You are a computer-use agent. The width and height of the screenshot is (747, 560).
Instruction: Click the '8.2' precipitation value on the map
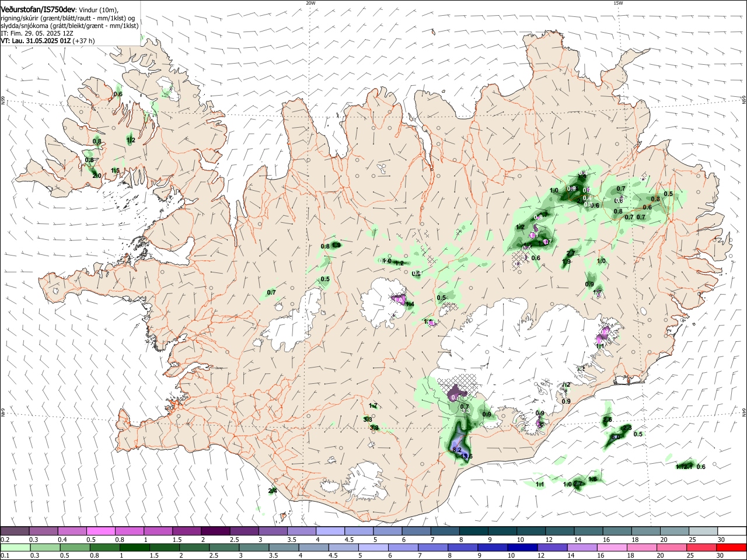[x=457, y=450]
